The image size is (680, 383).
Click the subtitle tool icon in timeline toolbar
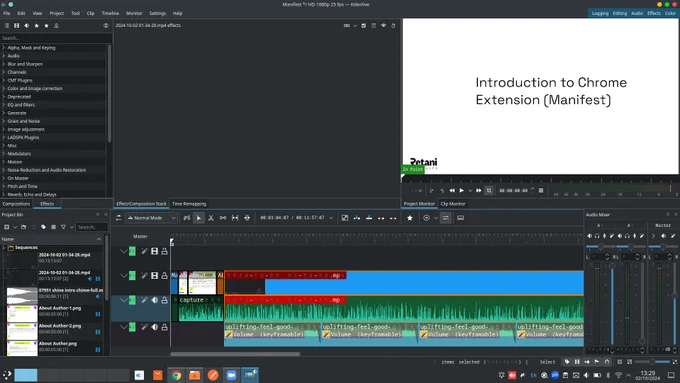tap(461, 218)
